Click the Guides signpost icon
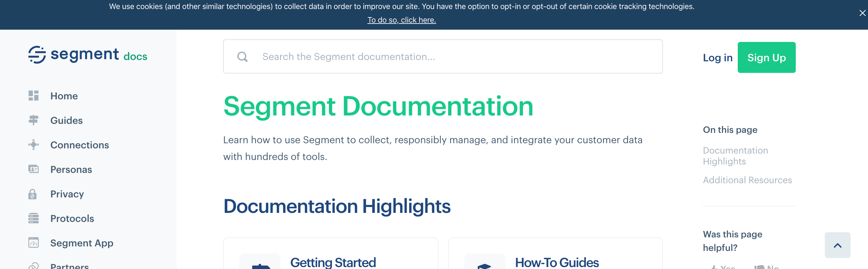Viewport: 868px width, 269px height. (33, 120)
